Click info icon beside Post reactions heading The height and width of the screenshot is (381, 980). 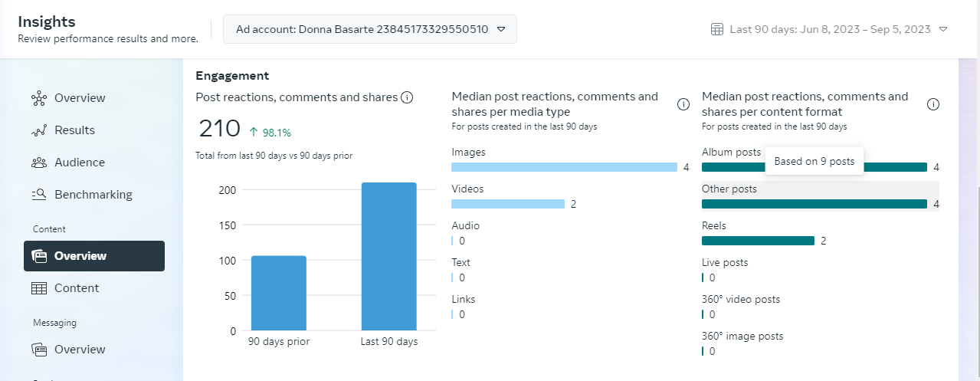click(x=407, y=97)
